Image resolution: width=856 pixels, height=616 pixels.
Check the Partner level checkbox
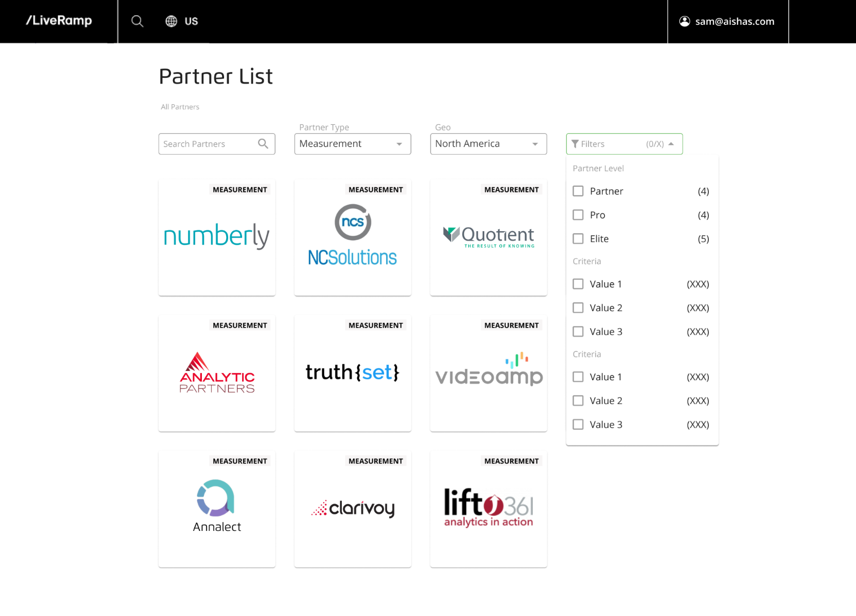point(578,191)
